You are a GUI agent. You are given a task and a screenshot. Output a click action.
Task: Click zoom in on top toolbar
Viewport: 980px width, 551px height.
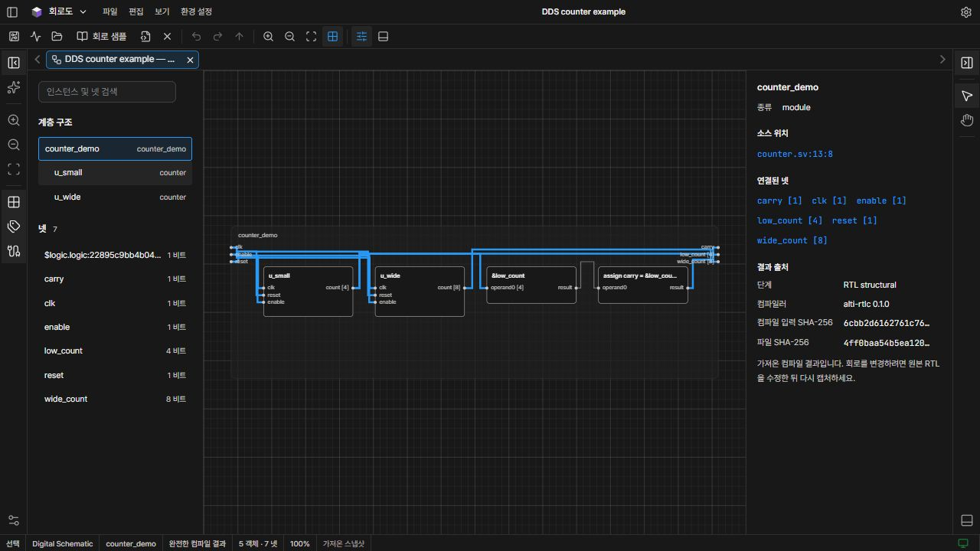click(x=268, y=37)
